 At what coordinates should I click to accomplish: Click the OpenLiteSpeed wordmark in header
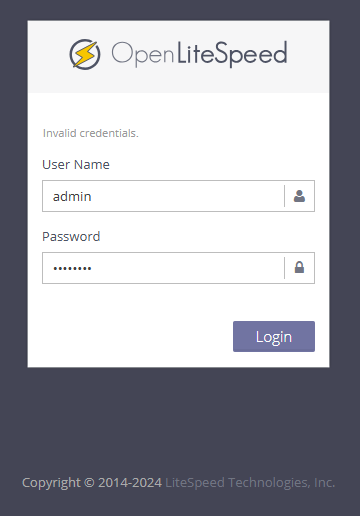(x=199, y=54)
